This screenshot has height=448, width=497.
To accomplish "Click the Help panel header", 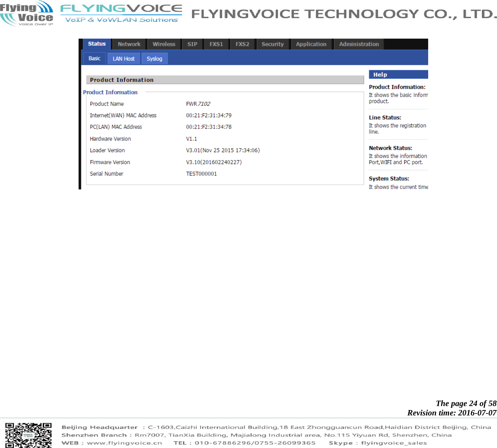I will click(398, 75).
